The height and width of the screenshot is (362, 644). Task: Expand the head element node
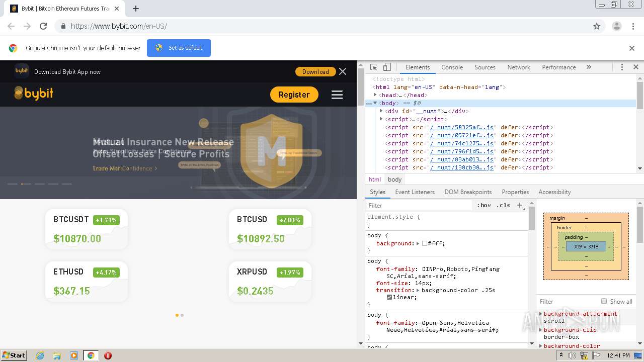(x=375, y=95)
